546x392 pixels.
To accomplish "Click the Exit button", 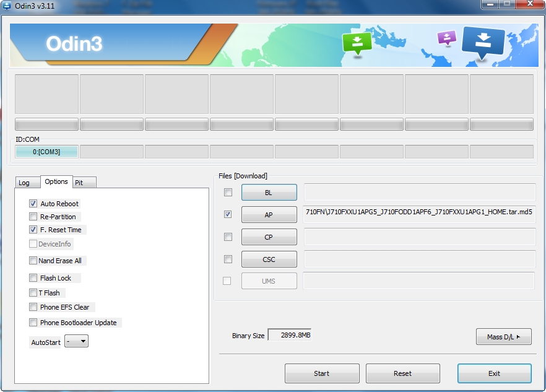I will [495, 373].
